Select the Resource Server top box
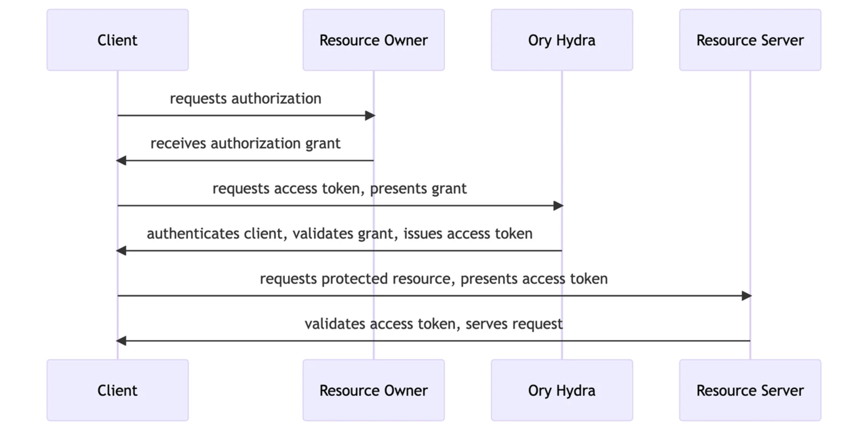Screen dimensions: 868x431 pyautogui.click(x=750, y=40)
